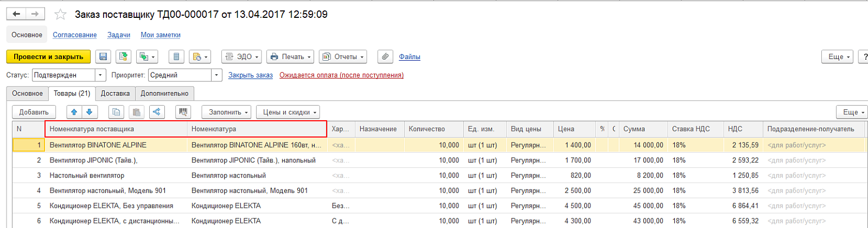Click the barcode search icon
The height and width of the screenshot is (228, 868).
[x=183, y=112]
